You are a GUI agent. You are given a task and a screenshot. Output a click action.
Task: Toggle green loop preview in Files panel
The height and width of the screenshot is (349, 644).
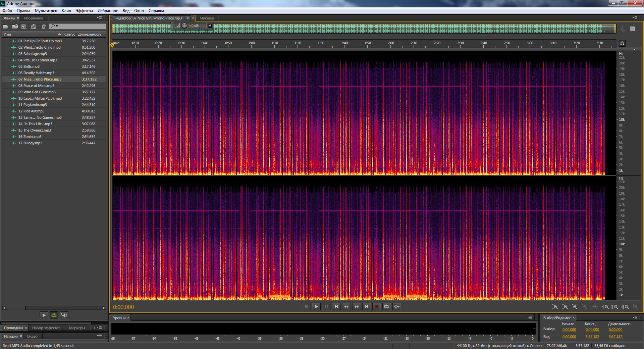(x=54, y=315)
